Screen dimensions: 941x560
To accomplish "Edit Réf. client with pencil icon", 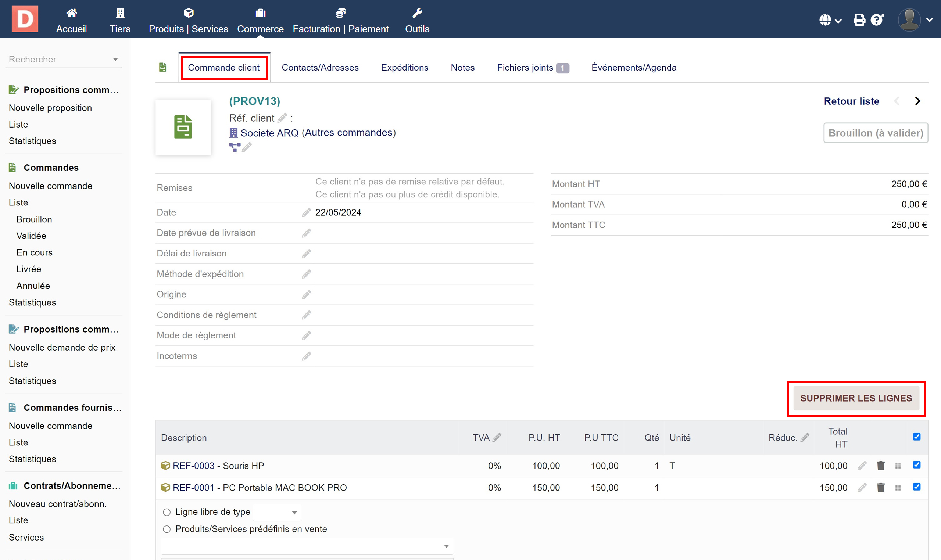I will click(282, 118).
